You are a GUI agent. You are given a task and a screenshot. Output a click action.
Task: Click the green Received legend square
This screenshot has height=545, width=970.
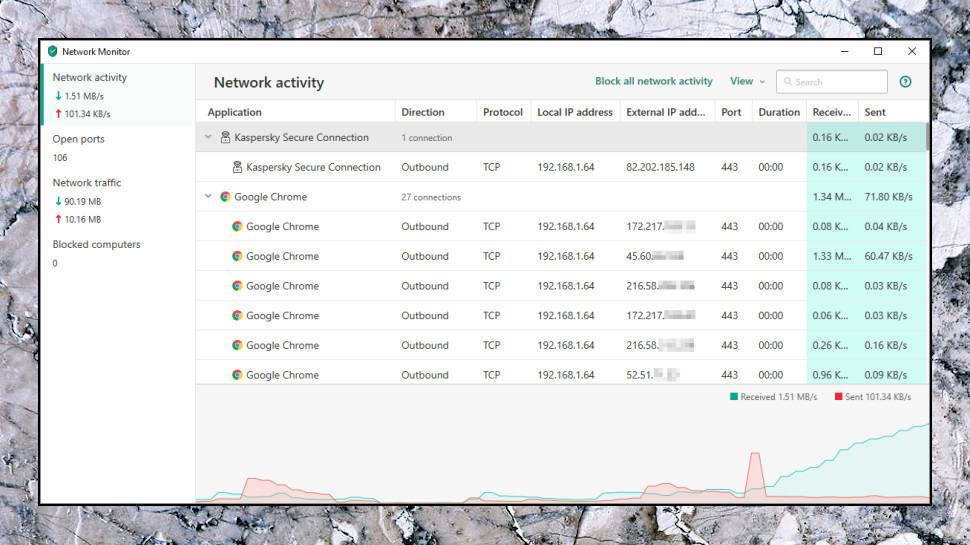(x=734, y=397)
